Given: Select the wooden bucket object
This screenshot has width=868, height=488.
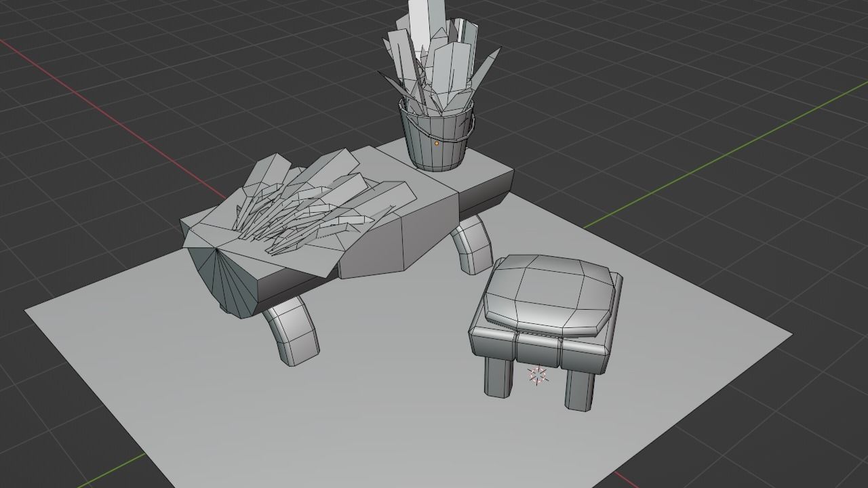Looking at the screenshot, I should 435,144.
